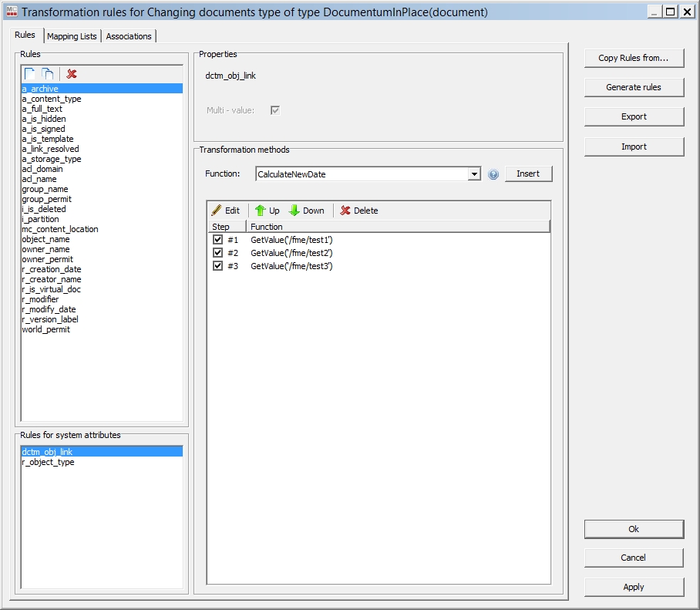
Task: Delete the selected transformation step
Action: tap(346, 211)
